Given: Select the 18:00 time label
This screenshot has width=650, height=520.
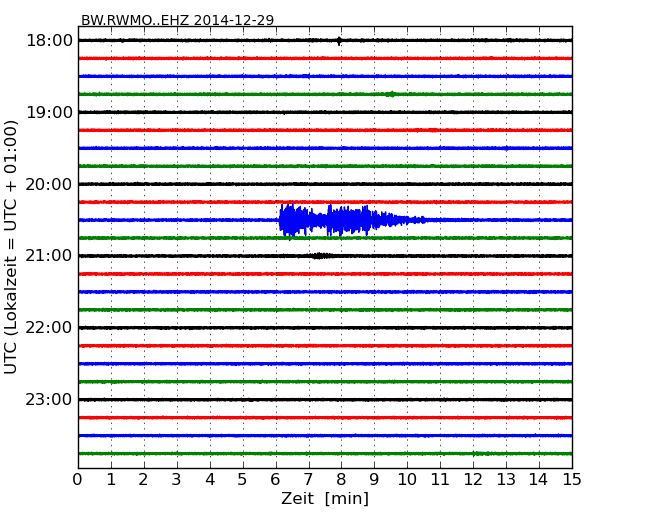Looking at the screenshot, I should pos(49,41).
